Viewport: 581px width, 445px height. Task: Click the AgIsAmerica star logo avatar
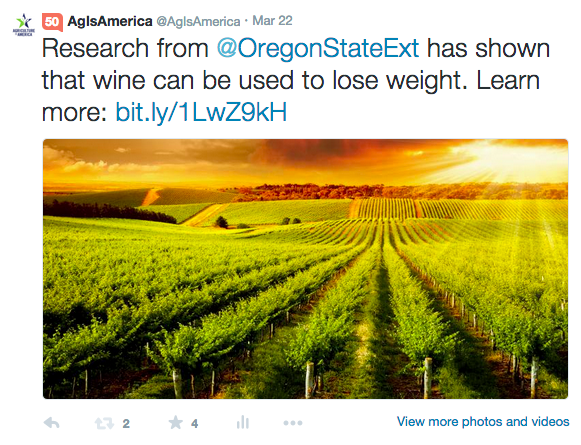tap(23, 25)
